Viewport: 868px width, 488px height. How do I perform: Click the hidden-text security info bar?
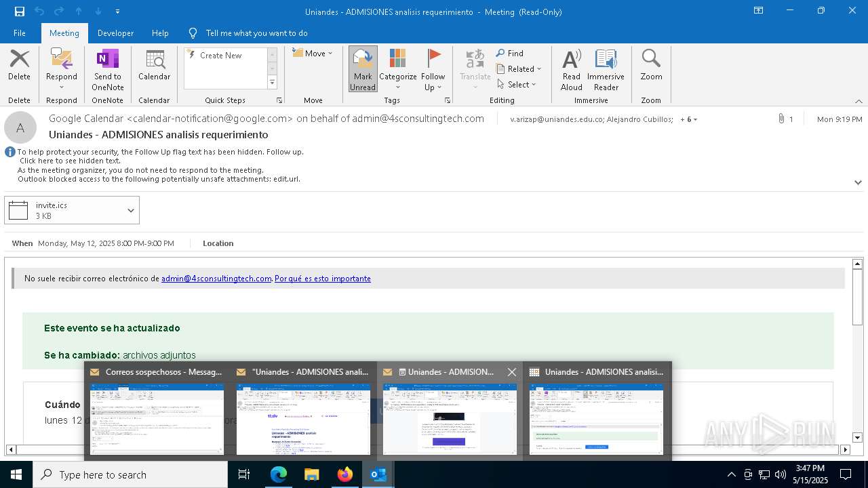(x=159, y=165)
